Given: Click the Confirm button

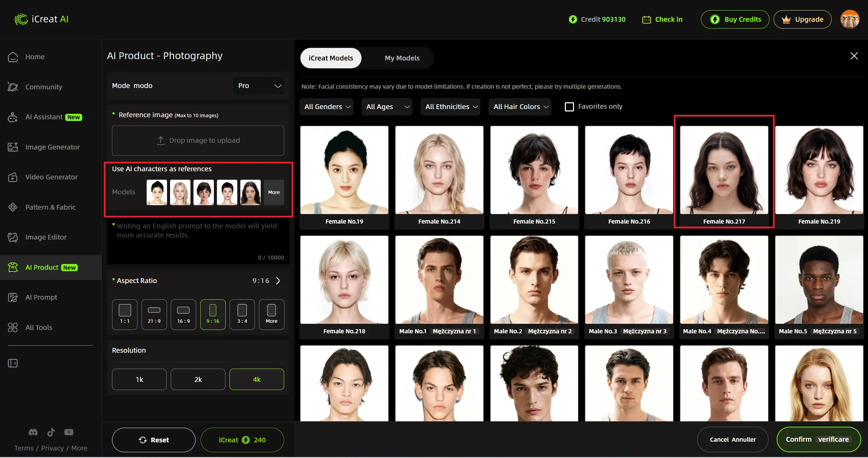Looking at the screenshot, I should click(818, 440).
